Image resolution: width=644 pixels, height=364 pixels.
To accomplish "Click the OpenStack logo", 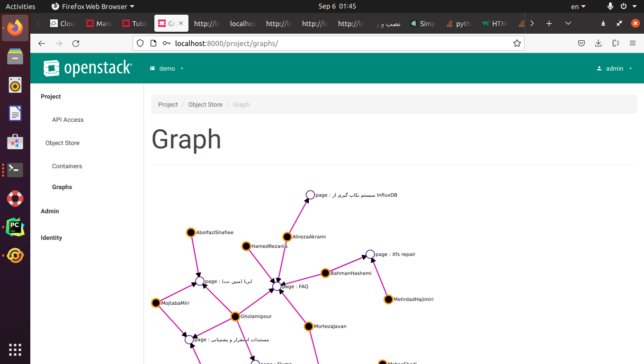I will [x=88, y=68].
